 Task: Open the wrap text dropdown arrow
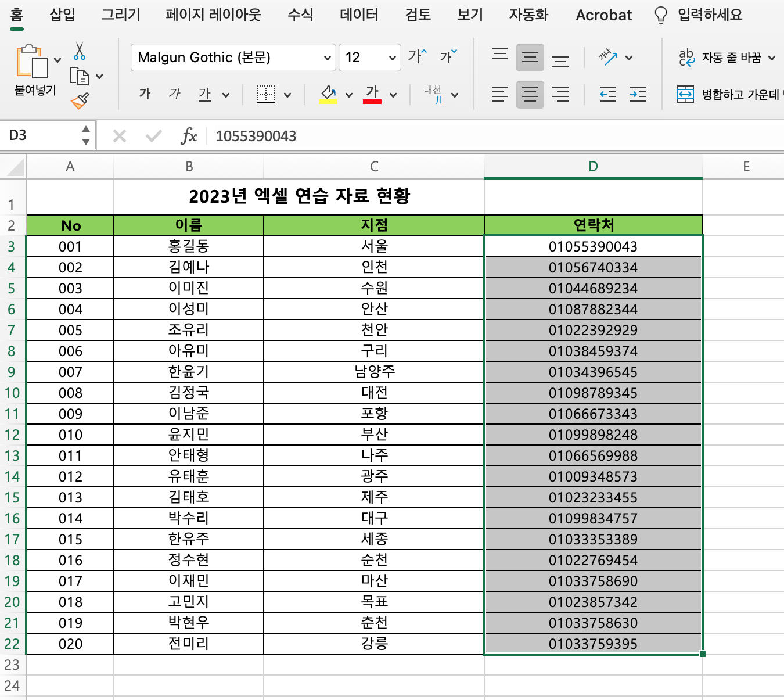[x=772, y=58]
